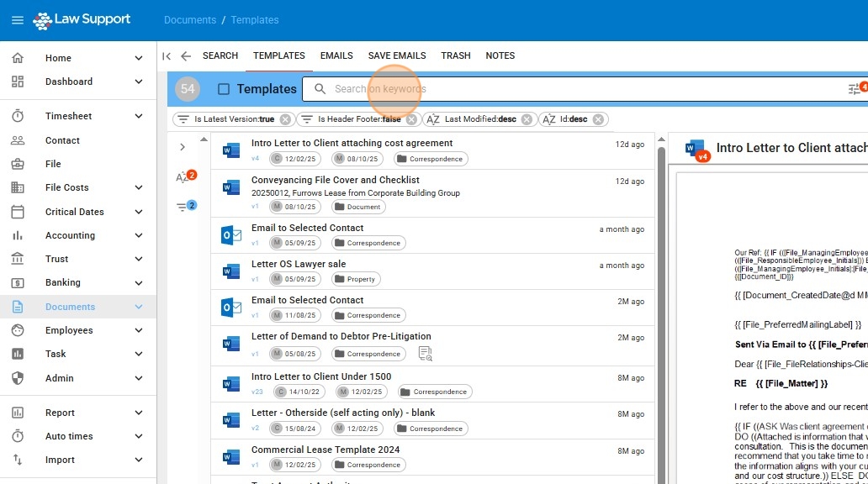Click the Documents breadcrumb link
The height and width of the screenshot is (484, 868).
[189, 20]
